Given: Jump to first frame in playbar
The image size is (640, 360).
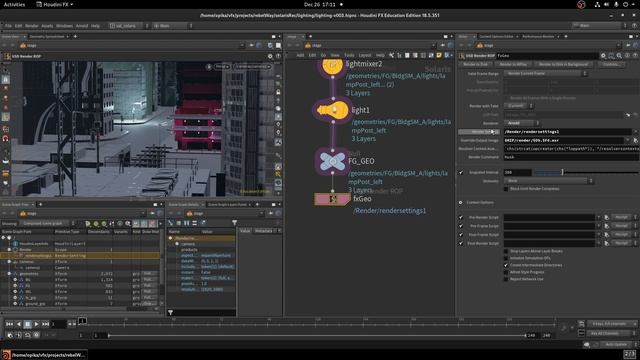Looking at the screenshot, I should [x=9, y=324].
